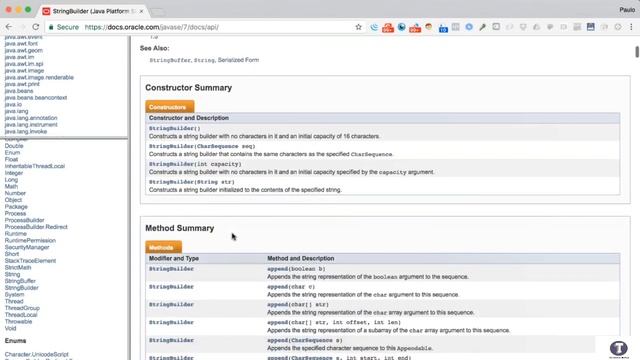
Task: Open the java.beans.beancontext package
Action: (36, 98)
